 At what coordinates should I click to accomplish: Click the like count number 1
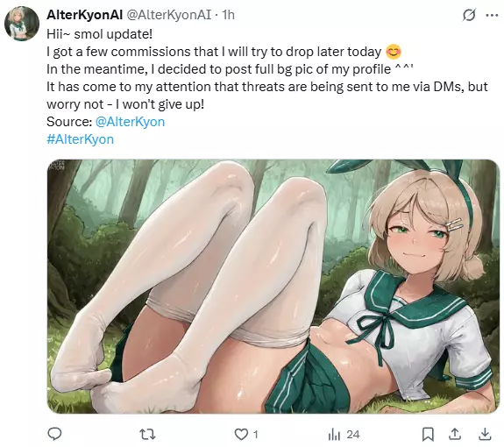[256, 435]
